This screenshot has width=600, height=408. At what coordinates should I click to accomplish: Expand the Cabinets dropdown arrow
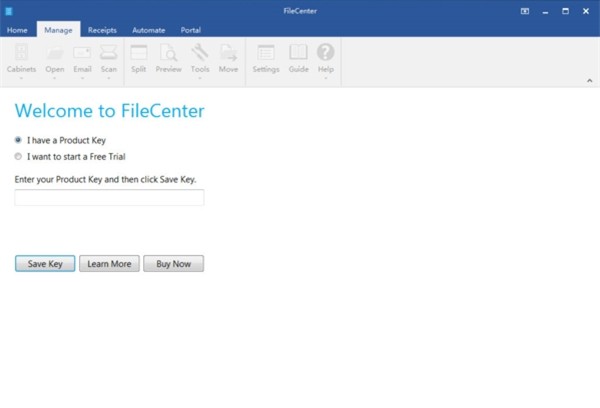click(21, 78)
